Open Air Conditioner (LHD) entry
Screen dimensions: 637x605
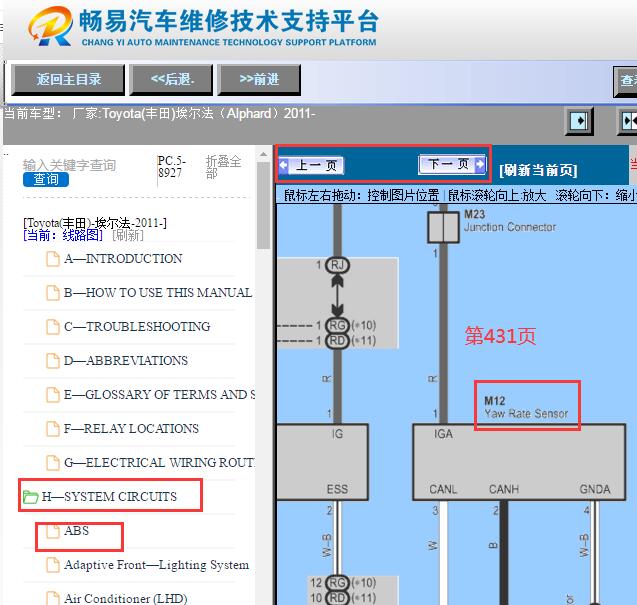tap(126, 598)
